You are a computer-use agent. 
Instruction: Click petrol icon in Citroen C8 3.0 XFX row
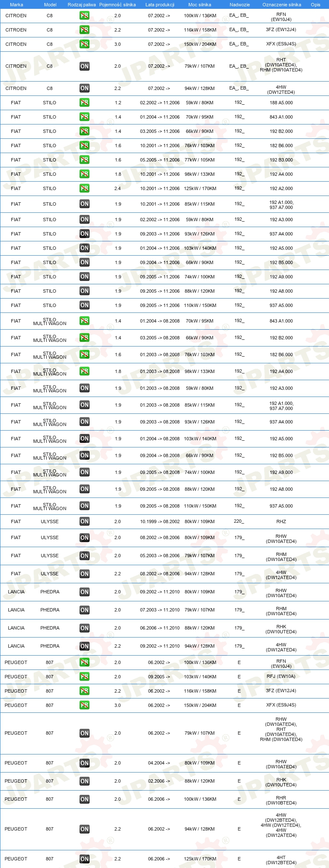click(x=84, y=44)
